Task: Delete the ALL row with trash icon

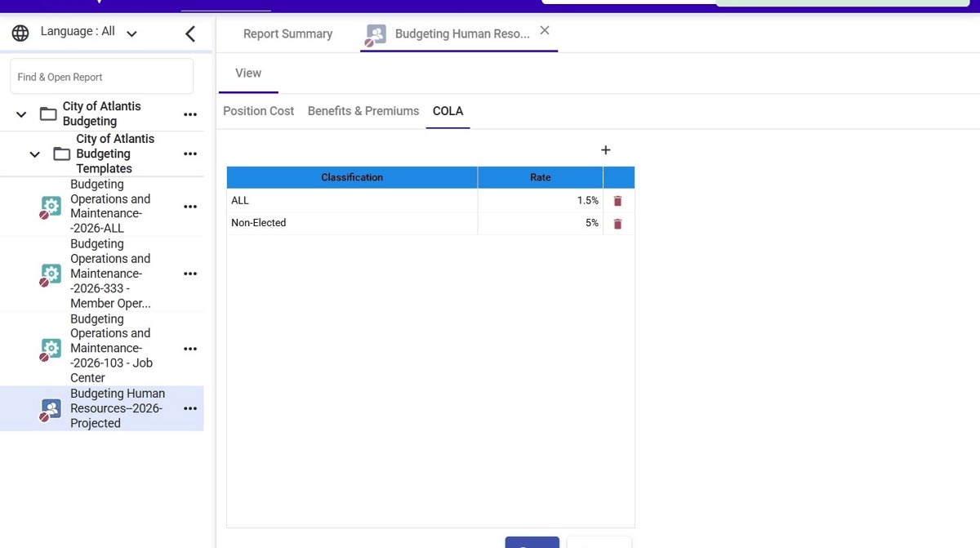Action: click(617, 201)
